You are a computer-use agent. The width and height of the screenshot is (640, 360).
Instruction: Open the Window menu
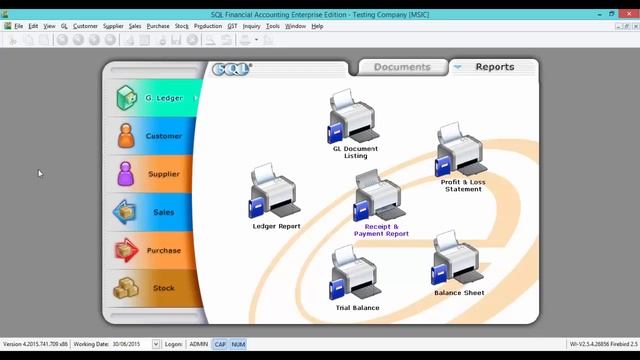pyautogui.click(x=295, y=26)
